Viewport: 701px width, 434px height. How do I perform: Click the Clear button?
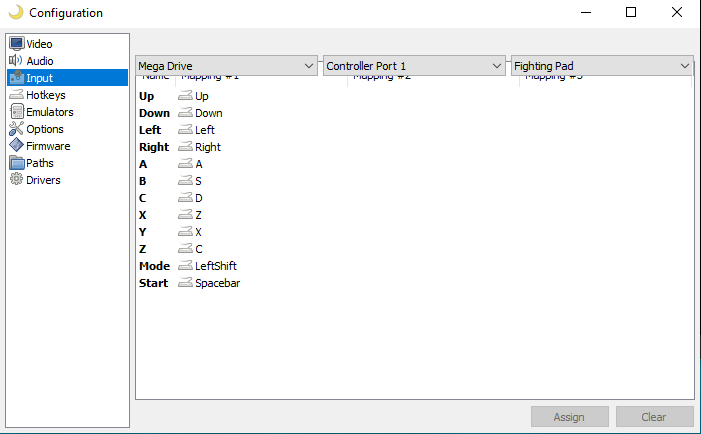click(x=655, y=417)
